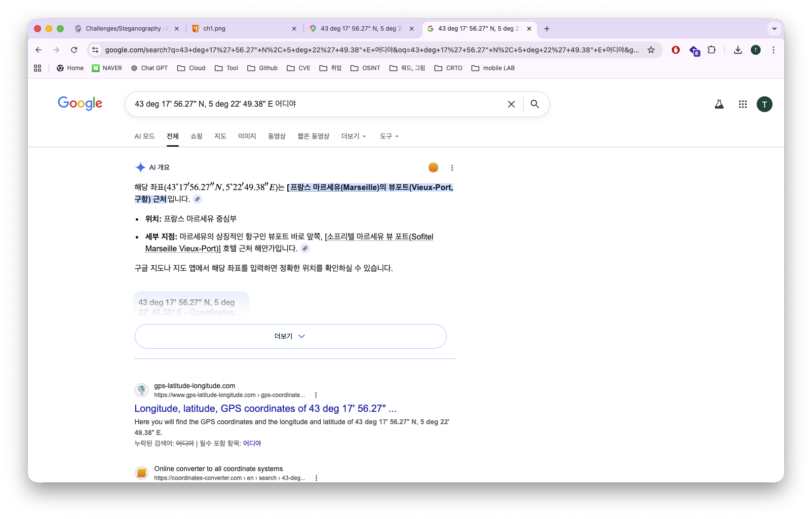Image resolution: width=812 pixels, height=519 pixels.
Task: Click inside the Google search input field
Action: point(316,104)
